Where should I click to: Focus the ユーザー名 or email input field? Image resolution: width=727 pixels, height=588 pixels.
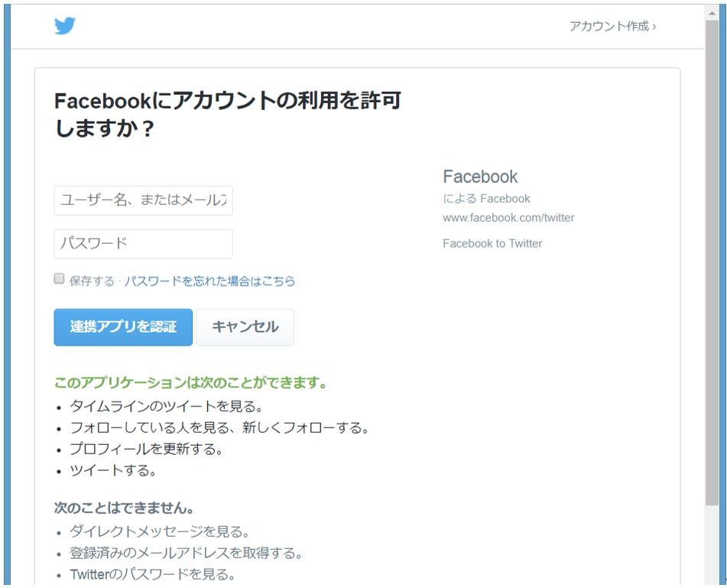[x=143, y=200]
